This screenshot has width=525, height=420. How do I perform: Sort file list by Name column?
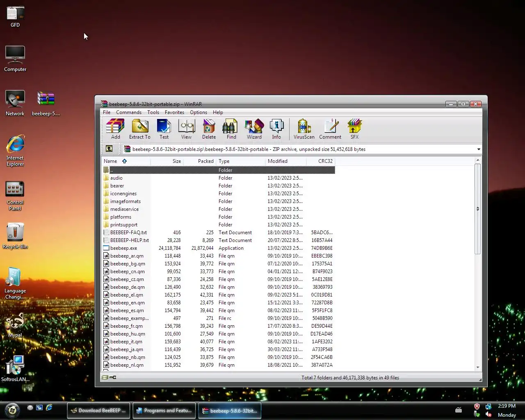[x=126, y=161]
